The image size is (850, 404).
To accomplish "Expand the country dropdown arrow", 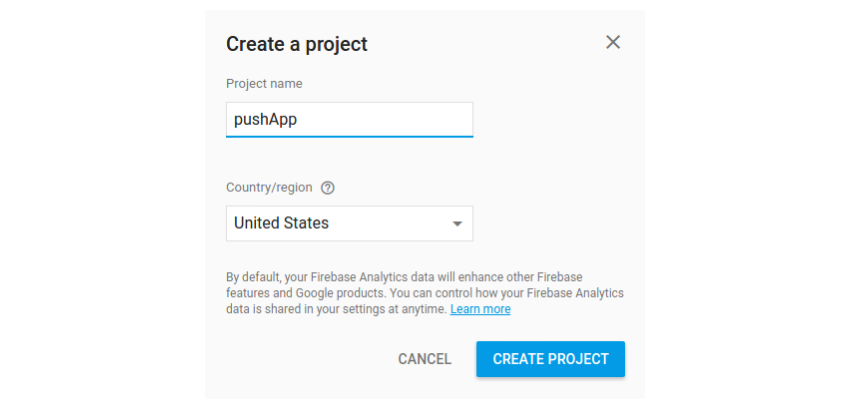I will click(x=457, y=223).
